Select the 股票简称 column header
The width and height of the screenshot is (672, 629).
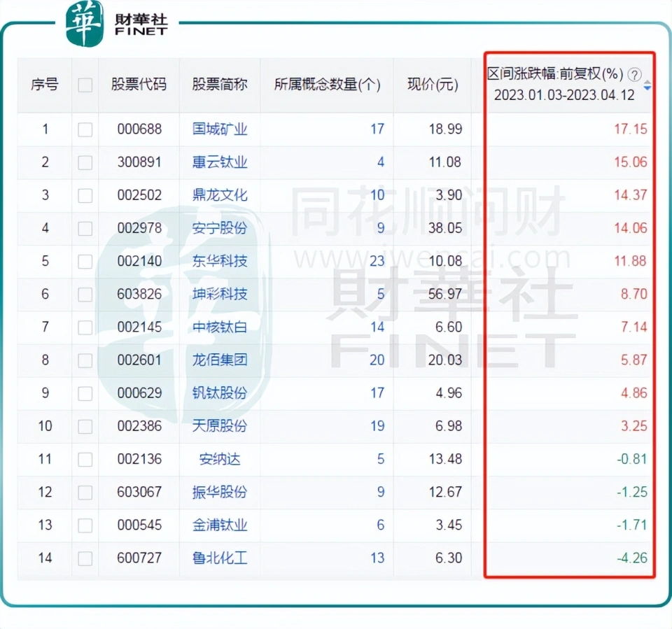(220, 85)
